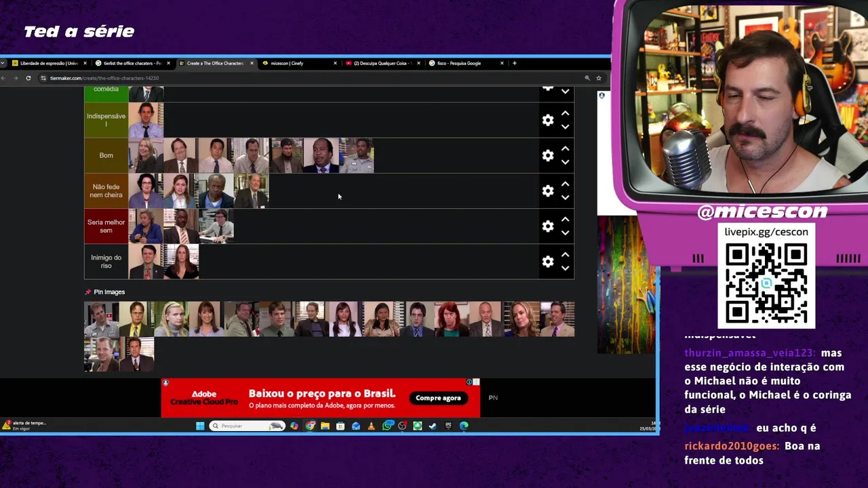Open VLC media player from the taskbar
868x488 pixels.
tap(371, 426)
